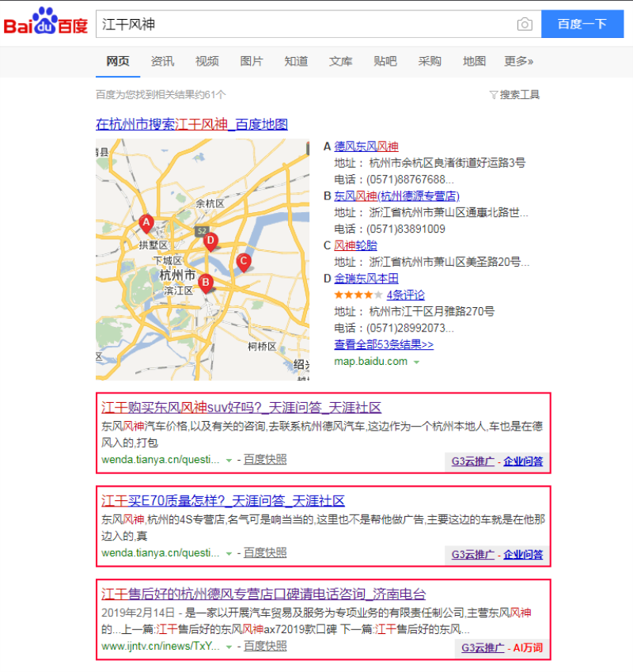The height and width of the screenshot is (672, 633).
Task: Switch to the 资讯 tab
Action: coord(162,61)
